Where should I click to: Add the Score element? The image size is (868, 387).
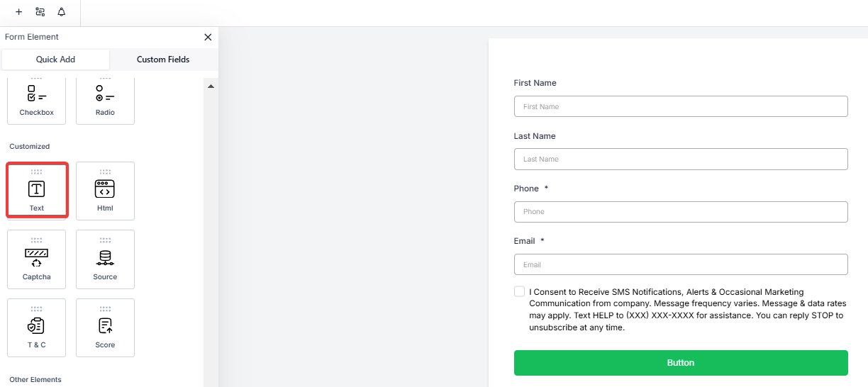[x=105, y=327]
